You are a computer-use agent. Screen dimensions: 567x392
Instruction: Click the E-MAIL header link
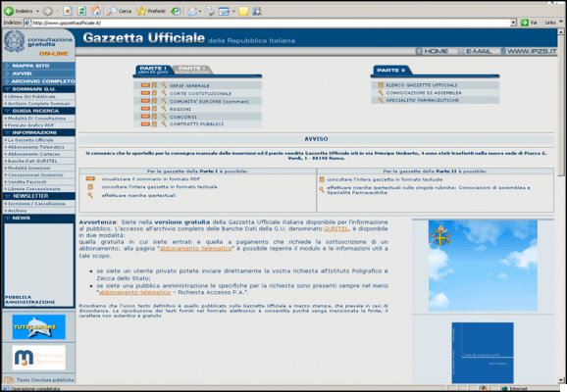475,51
